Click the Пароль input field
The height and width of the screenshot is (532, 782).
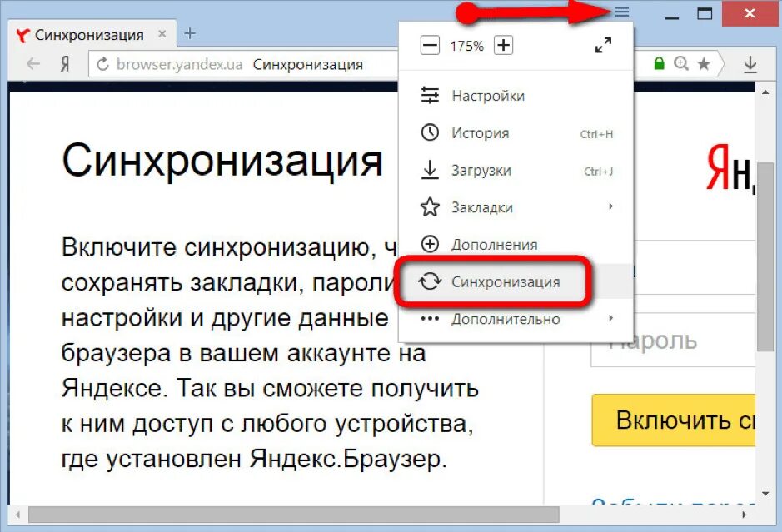pos(673,340)
